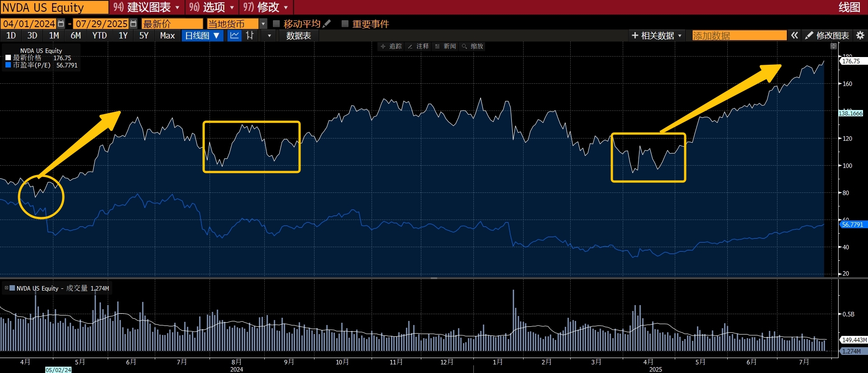
Task: Open the end date calendar picker
Action: click(133, 24)
